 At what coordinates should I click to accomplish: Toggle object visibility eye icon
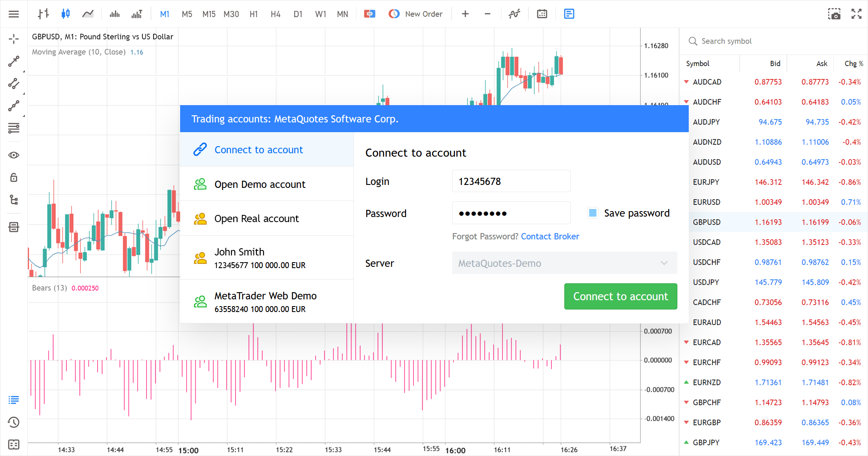pos(13,155)
